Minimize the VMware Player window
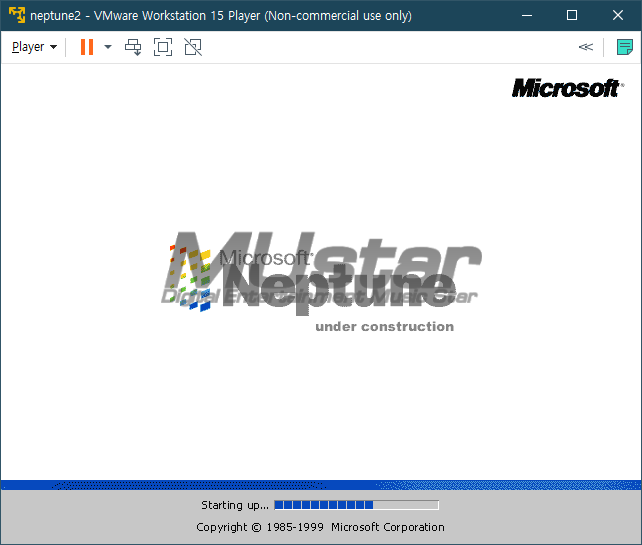 (x=527, y=16)
